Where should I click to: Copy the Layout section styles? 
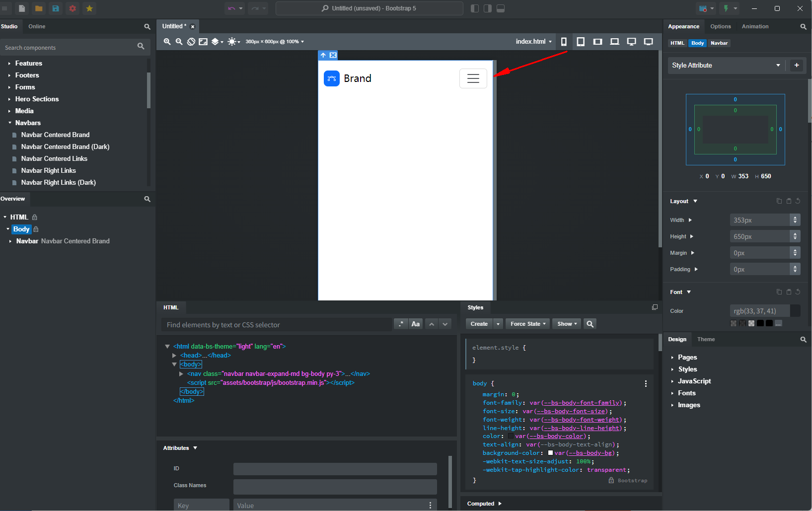(779, 201)
